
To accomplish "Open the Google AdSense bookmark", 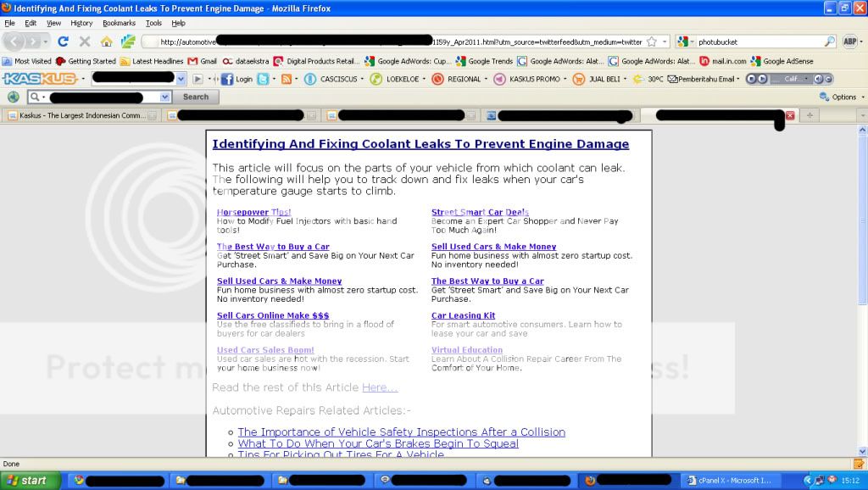I will pyautogui.click(x=782, y=61).
